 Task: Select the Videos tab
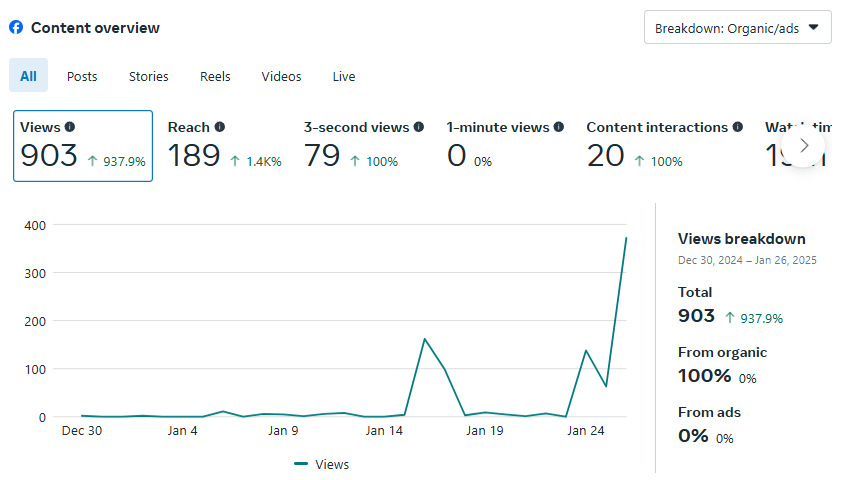point(281,76)
